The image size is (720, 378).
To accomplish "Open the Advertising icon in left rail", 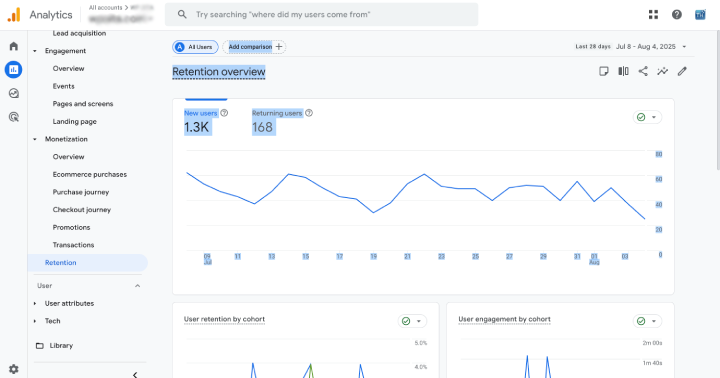I will point(14,117).
